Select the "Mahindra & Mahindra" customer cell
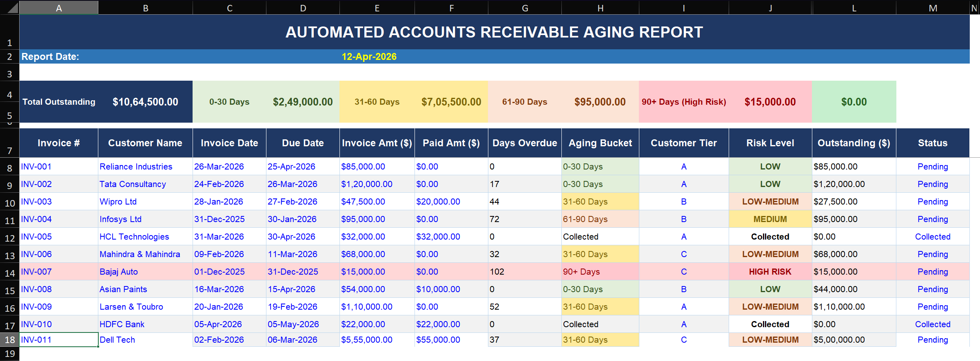The image size is (980, 361). click(145, 254)
